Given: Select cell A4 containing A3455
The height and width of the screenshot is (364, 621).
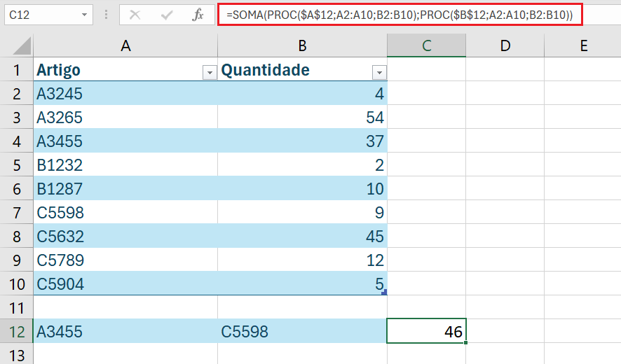Looking at the screenshot, I should (x=125, y=141).
